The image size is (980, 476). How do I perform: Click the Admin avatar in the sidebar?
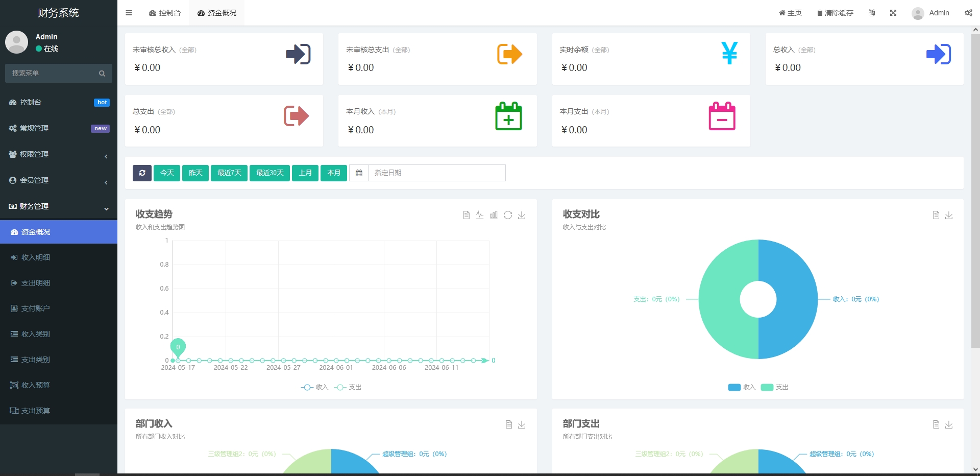(x=16, y=42)
